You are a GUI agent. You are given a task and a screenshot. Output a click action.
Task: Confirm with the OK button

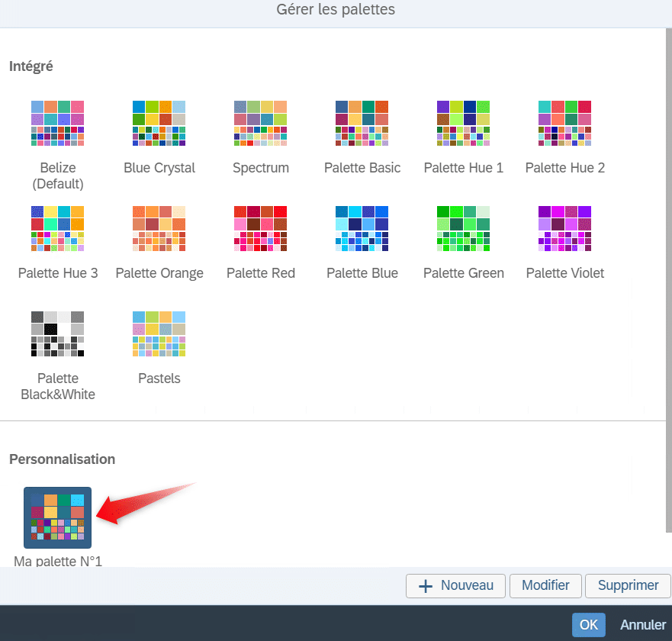tap(589, 625)
